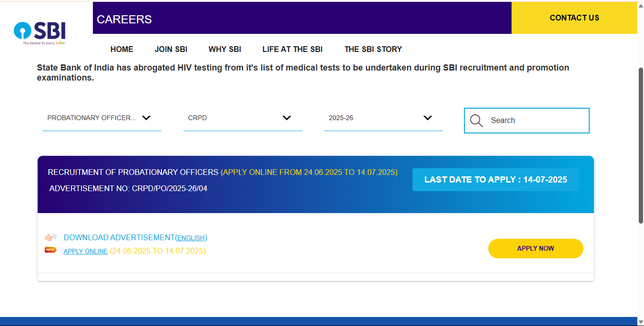Viewport: 644px width, 326px height.
Task: Click the APPLY NOW button
Action: (x=536, y=248)
